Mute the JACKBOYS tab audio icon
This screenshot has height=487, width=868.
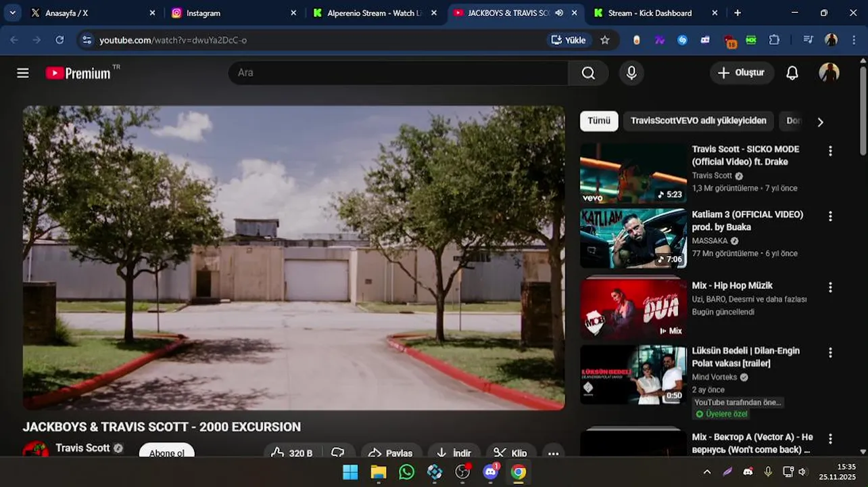coord(559,13)
